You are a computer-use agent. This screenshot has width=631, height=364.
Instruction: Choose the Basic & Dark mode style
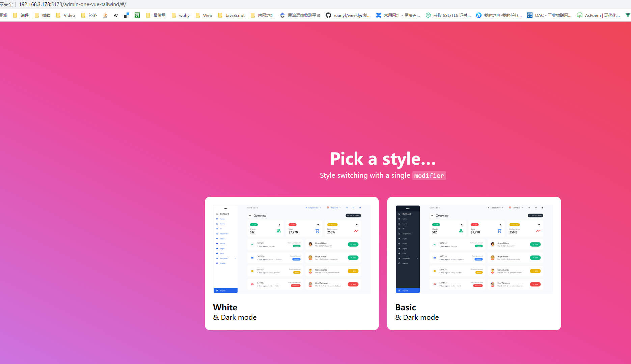[474, 263]
